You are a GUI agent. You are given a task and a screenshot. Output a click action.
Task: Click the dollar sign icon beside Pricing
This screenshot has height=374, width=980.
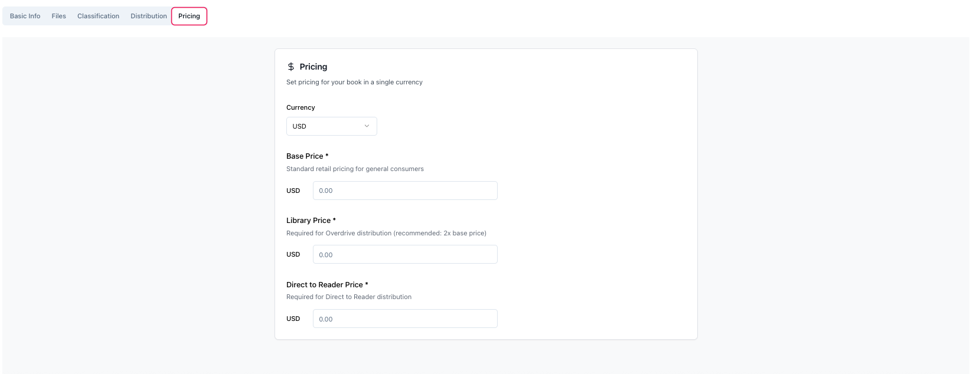coord(291,67)
